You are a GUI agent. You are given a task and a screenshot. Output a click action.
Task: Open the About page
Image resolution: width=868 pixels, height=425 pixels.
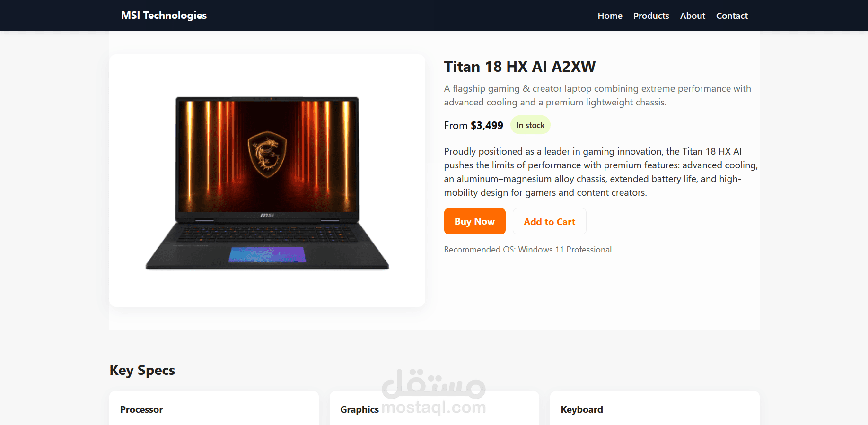(x=693, y=16)
